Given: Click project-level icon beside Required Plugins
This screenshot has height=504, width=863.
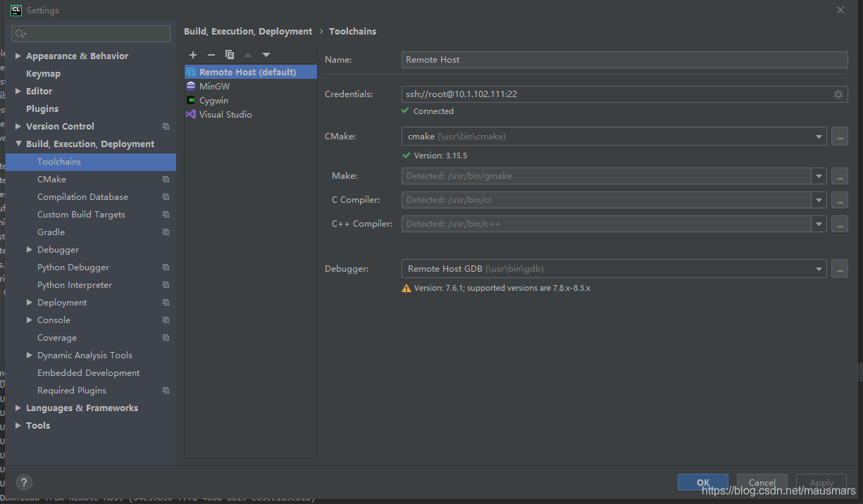Looking at the screenshot, I should (x=166, y=391).
